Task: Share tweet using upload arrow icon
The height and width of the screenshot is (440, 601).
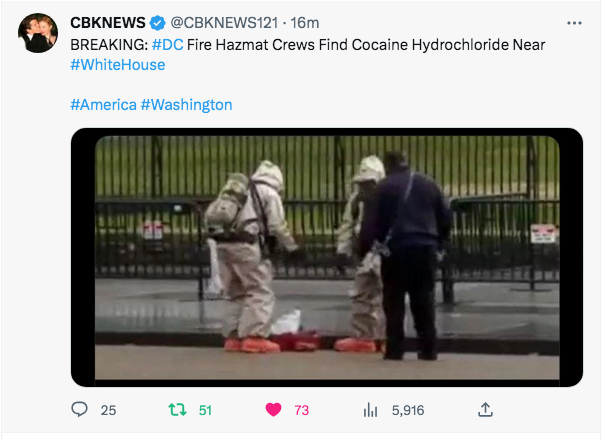Action: pyautogui.click(x=485, y=409)
